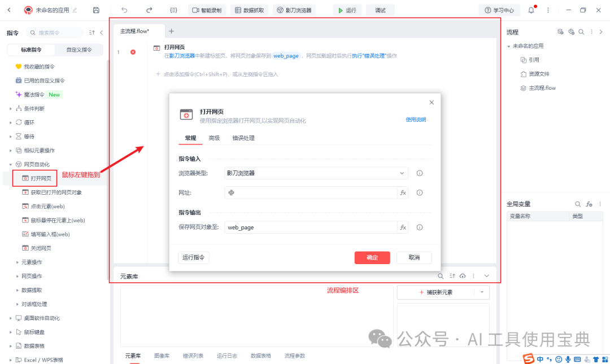This screenshot has width=610, height=364.
Task: Close the Open Webpage dialog
Action: (432, 102)
